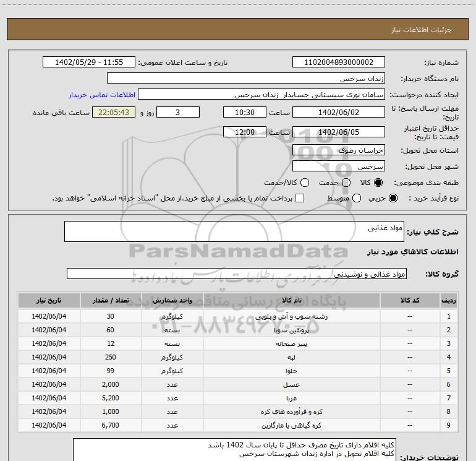This screenshot has height=461, width=476.
Task: Select item name پروتئین سویا
Action: coord(291,330)
